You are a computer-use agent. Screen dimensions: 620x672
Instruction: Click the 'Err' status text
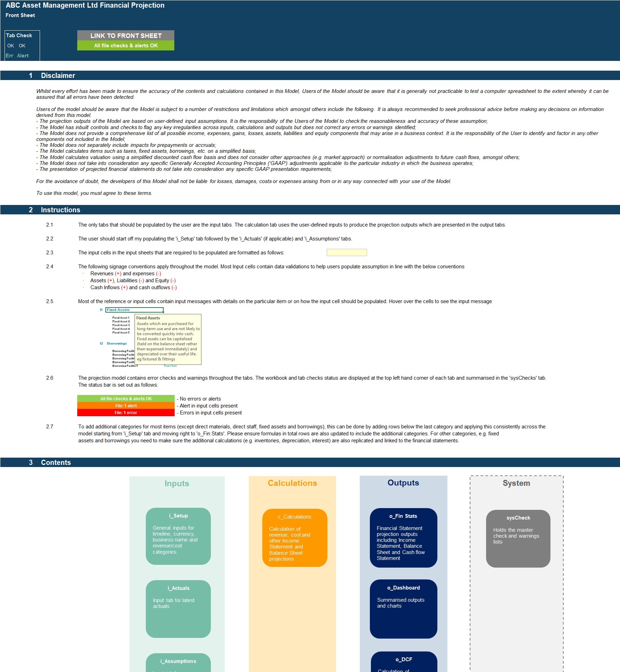[x=9, y=56]
